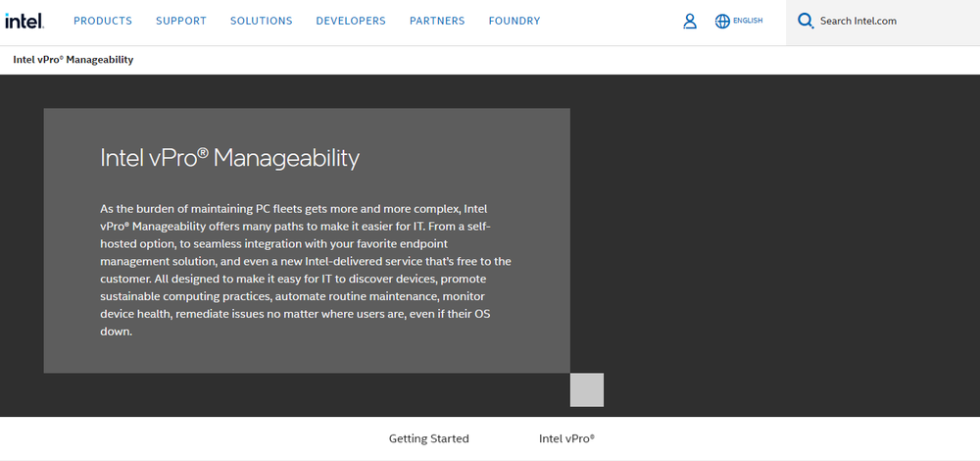
Task: Open the Solutions menu
Action: coord(262,22)
